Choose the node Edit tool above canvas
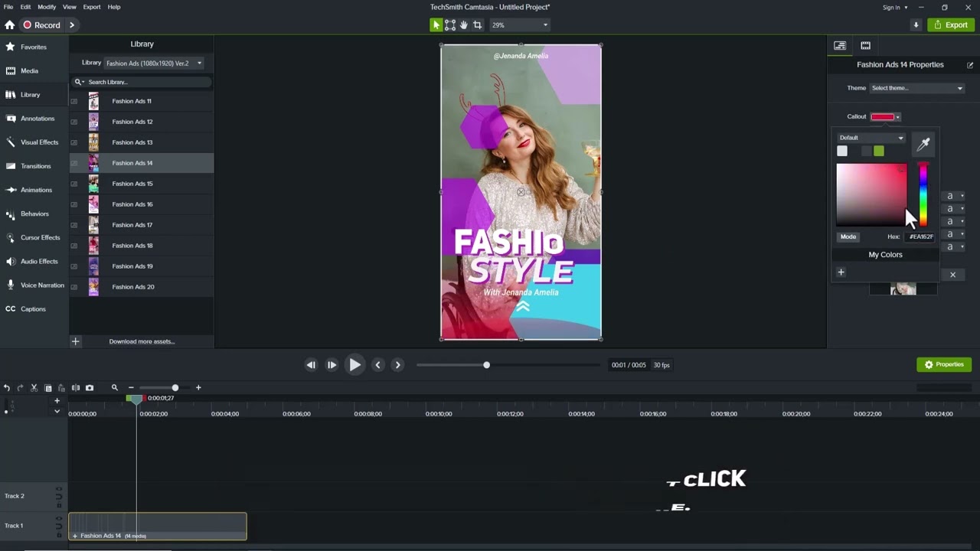The height and width of the screenshot is (551, 980). 450,25
